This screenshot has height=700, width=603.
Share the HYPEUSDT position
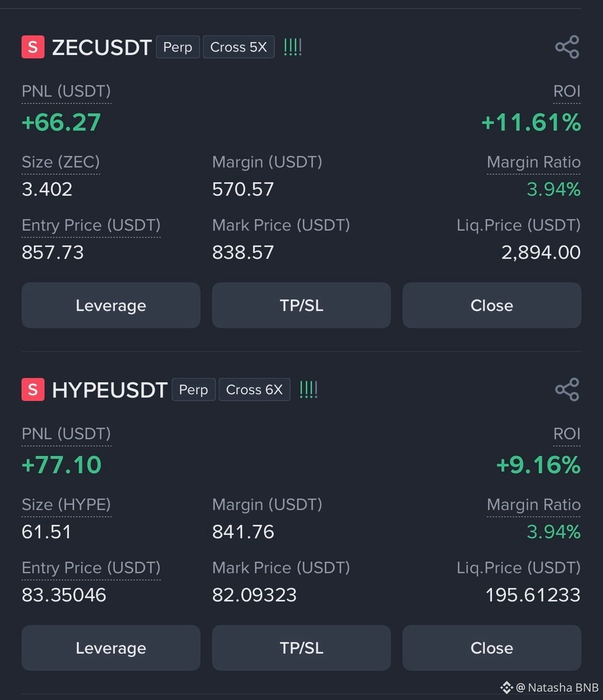[567, 389]
